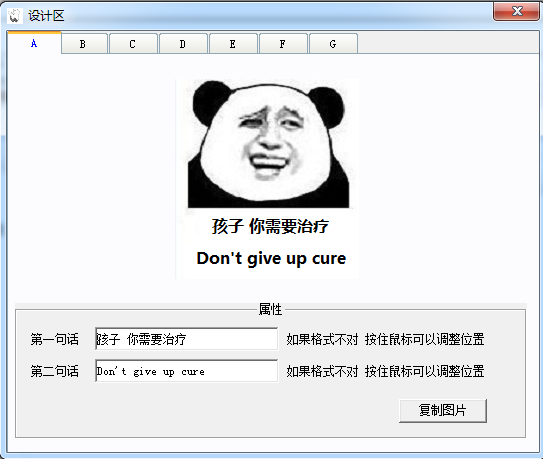
Task: Select tab C
Action: [133, 44]
